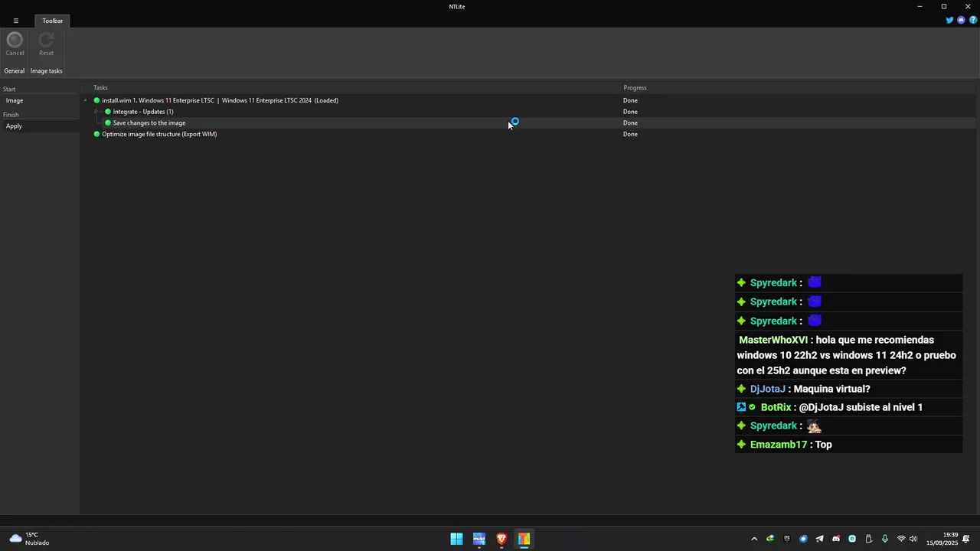Click the Cancel toolbar button

click(15, 44)
